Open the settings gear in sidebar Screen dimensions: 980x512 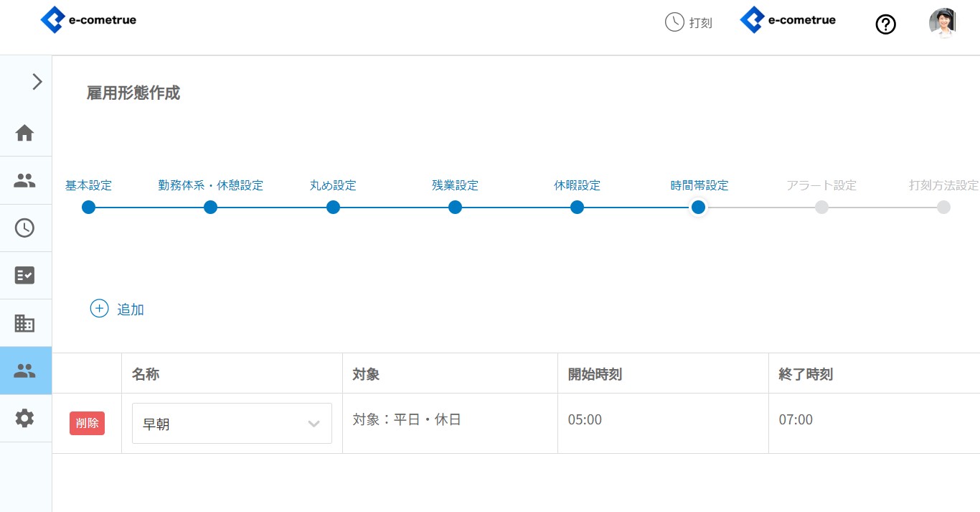(x=25, y=418)
